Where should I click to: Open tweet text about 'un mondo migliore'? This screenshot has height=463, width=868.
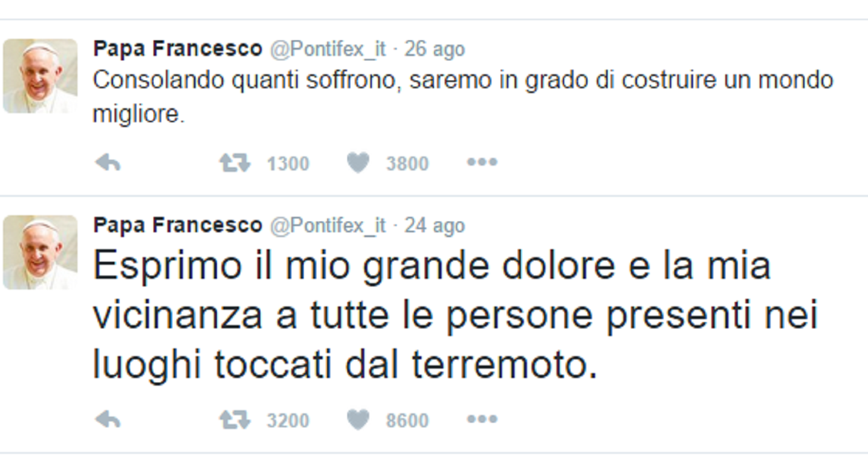464,98
